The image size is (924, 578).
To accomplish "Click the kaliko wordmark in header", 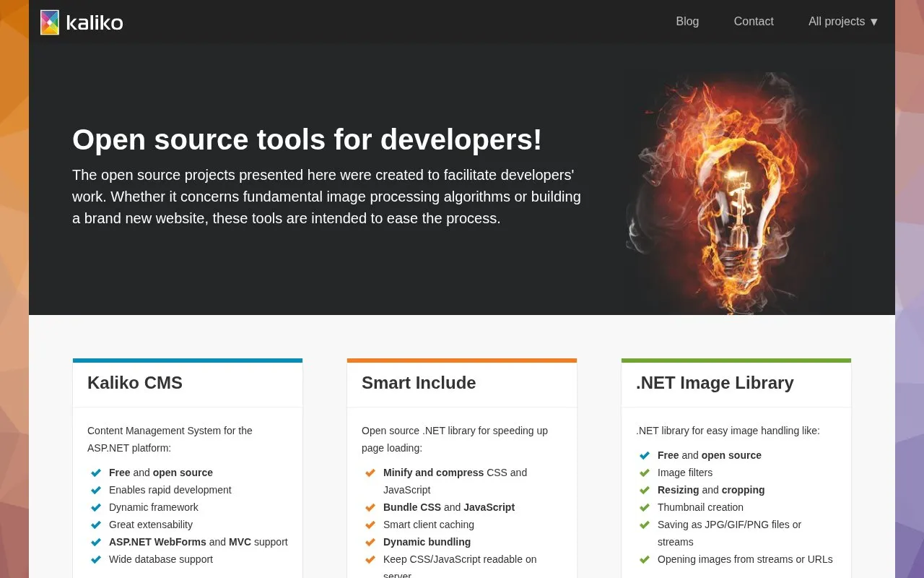I will click(x=95, y=23).
